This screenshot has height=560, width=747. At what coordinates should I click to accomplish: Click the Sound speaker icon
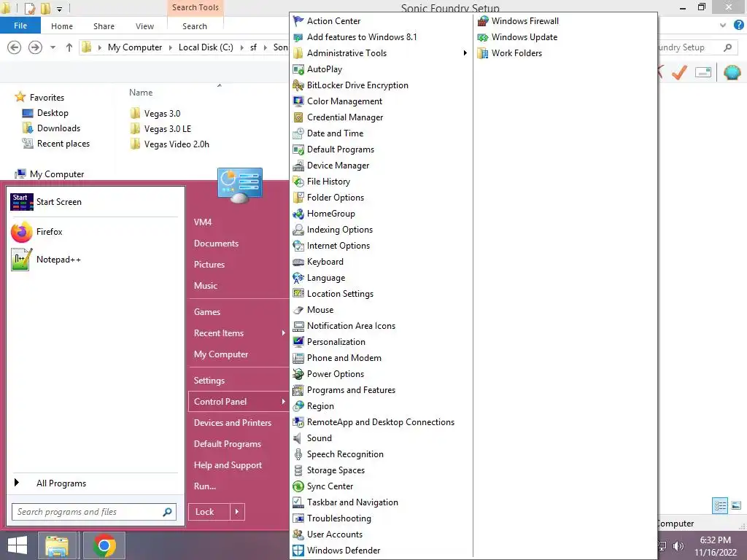coord(298,438)
